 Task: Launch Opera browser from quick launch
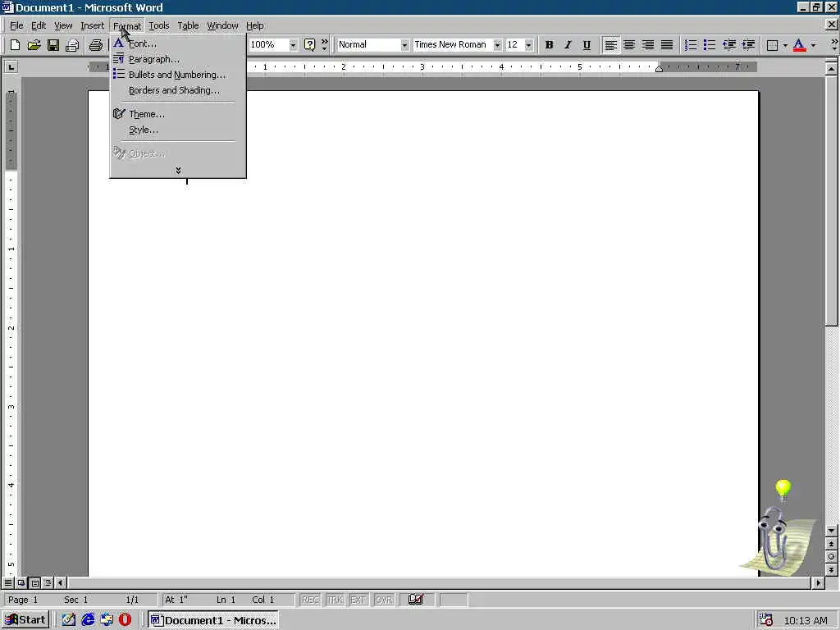point(125,620)
